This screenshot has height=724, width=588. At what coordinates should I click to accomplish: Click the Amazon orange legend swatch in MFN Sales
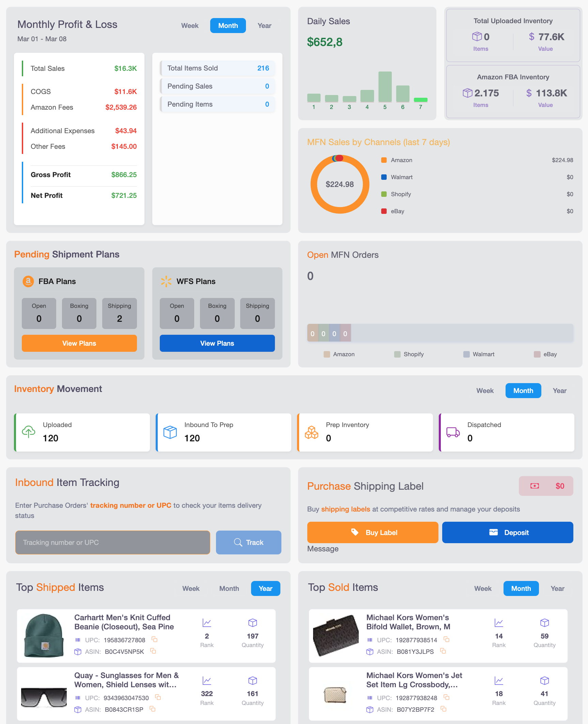(384, 160)
